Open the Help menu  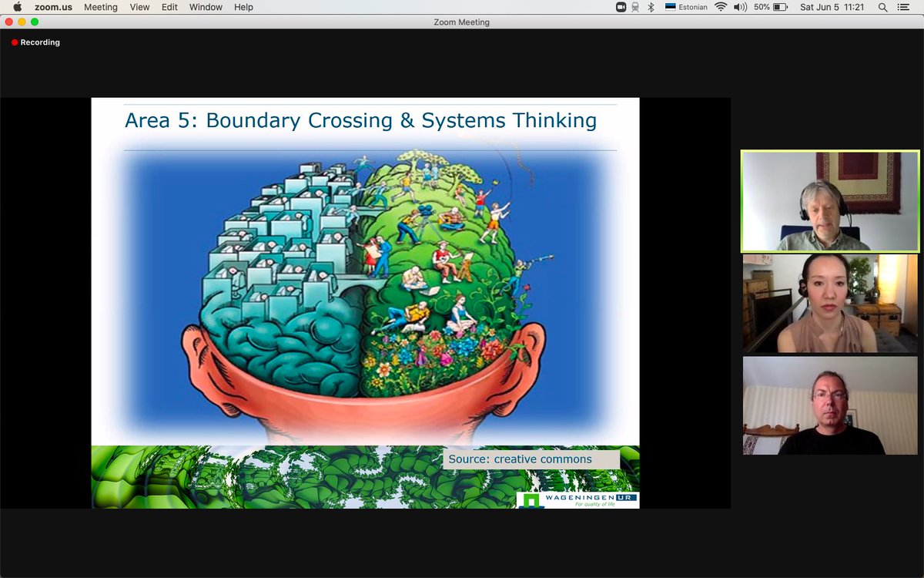pyautogui.click(x=243, y=7)
